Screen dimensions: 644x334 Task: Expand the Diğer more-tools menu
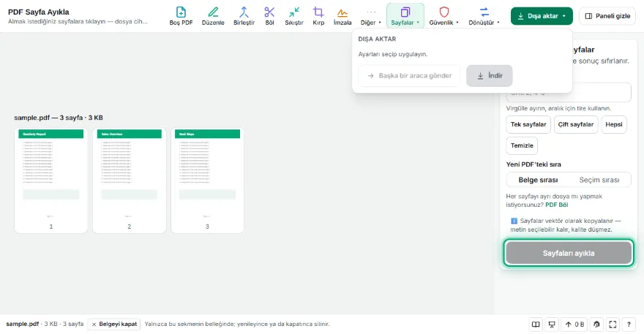click(x=370, y=16)
